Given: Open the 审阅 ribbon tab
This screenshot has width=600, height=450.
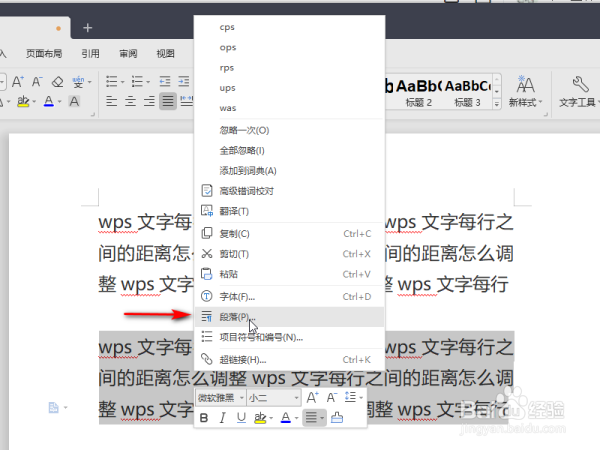Looking at the screenshot, I should point(128,54).
